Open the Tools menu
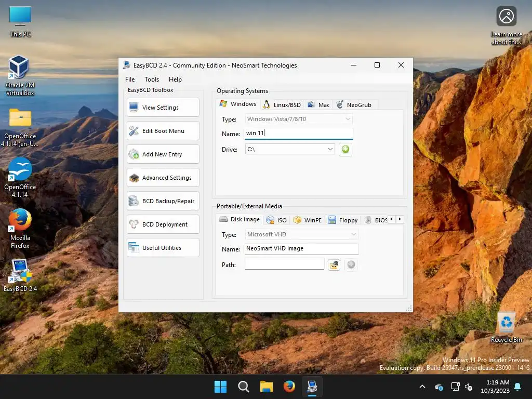The image size is (532, 399). 152,79
